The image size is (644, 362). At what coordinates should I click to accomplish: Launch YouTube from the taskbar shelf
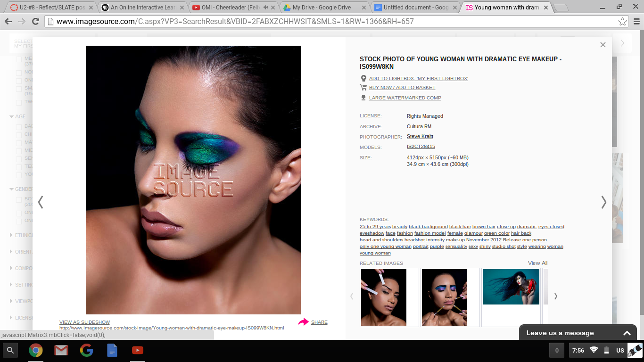click(x=137, y=350)
